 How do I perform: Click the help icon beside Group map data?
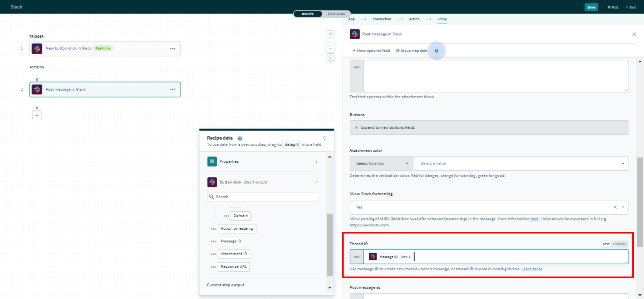click(437, 51)
